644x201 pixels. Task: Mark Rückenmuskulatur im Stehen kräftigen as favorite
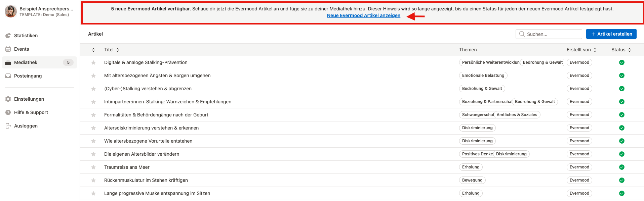93,180
